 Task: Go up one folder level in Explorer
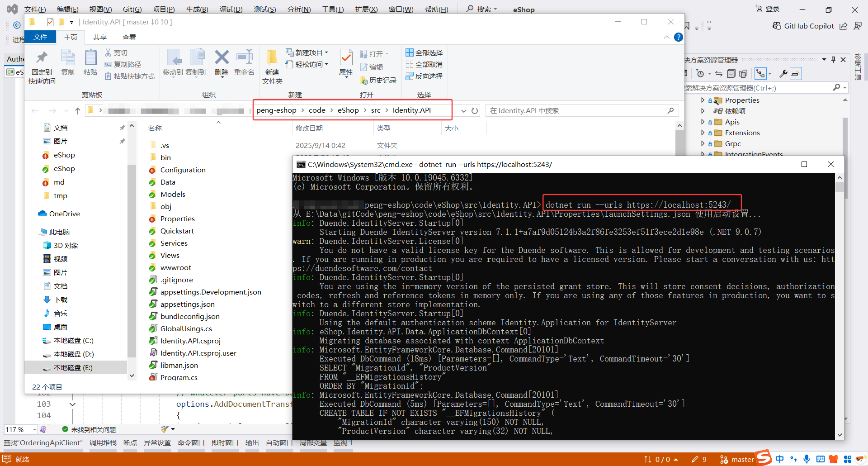coord(78,111)
